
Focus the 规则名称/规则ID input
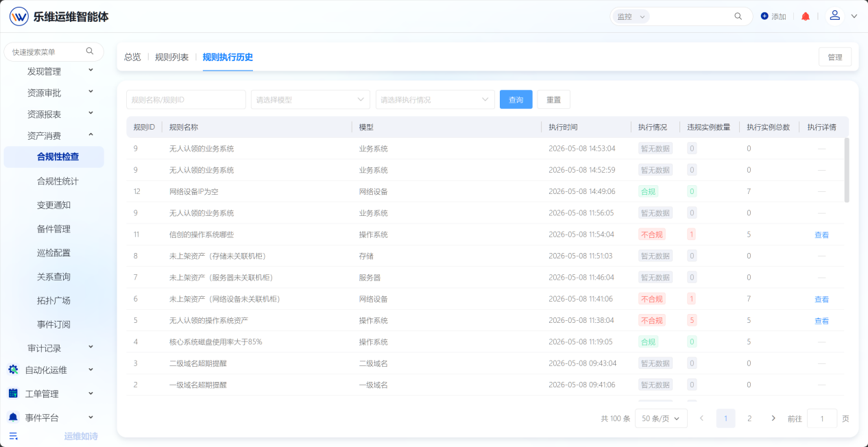coord(186,99)
